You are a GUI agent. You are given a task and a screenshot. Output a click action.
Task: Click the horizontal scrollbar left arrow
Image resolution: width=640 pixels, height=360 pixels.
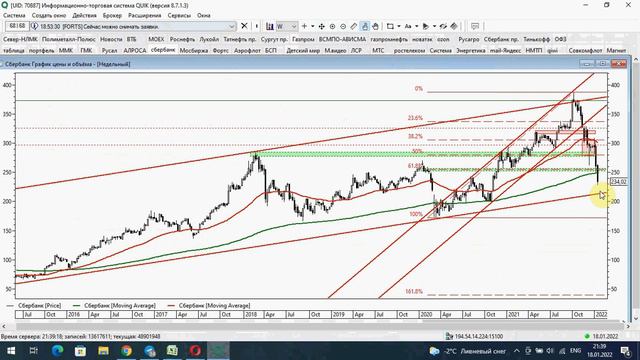[4, 326]
